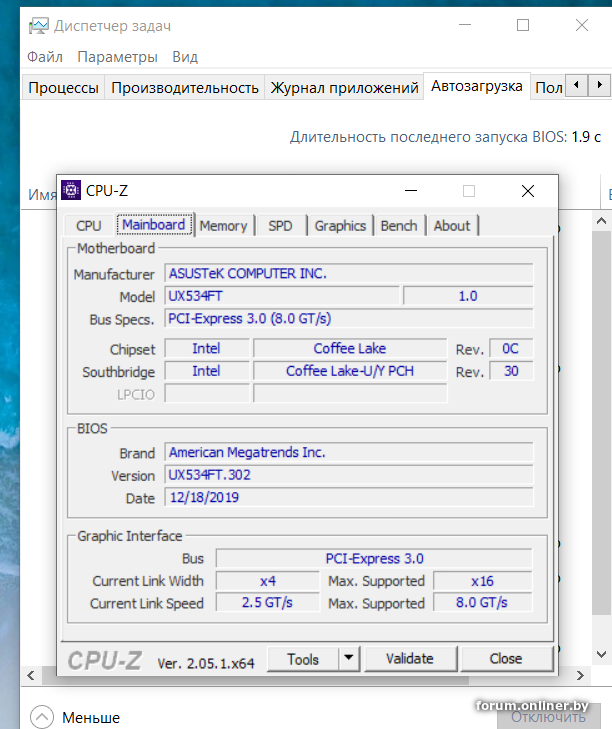612x729 pixels.
Task: Click Max. Supported speed field 8.0 GT/s
Action: 482,603
